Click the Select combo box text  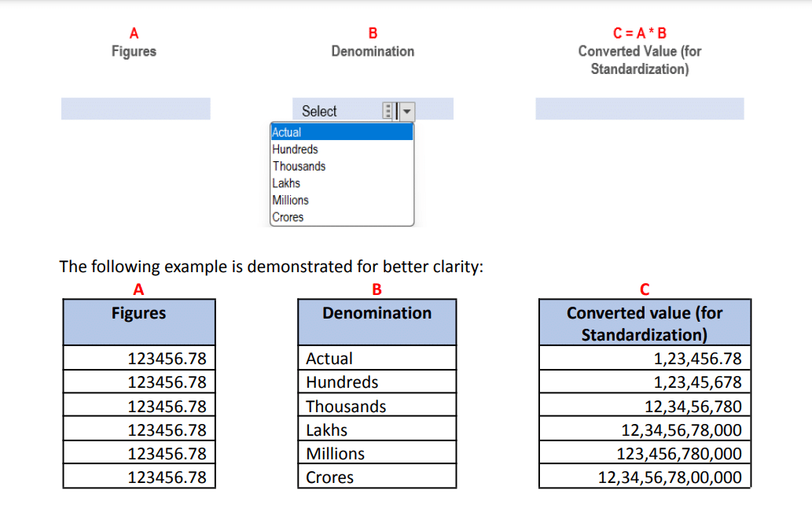tap(319, 111)
